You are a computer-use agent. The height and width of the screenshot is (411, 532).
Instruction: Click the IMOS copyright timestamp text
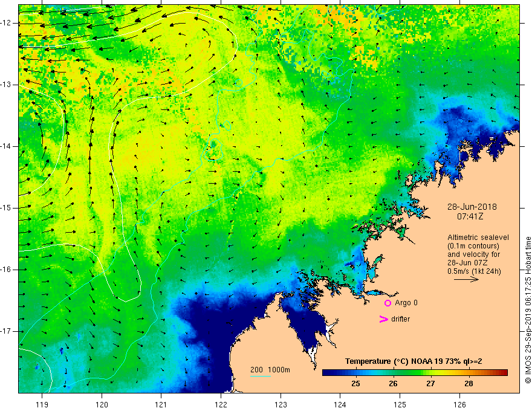coord(528,310)
